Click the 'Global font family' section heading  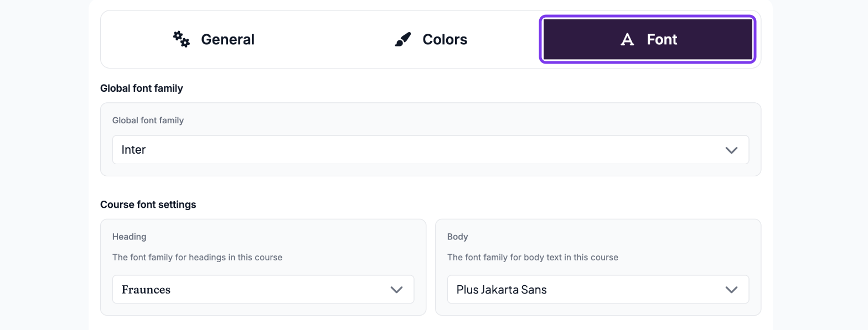(142, 88)
